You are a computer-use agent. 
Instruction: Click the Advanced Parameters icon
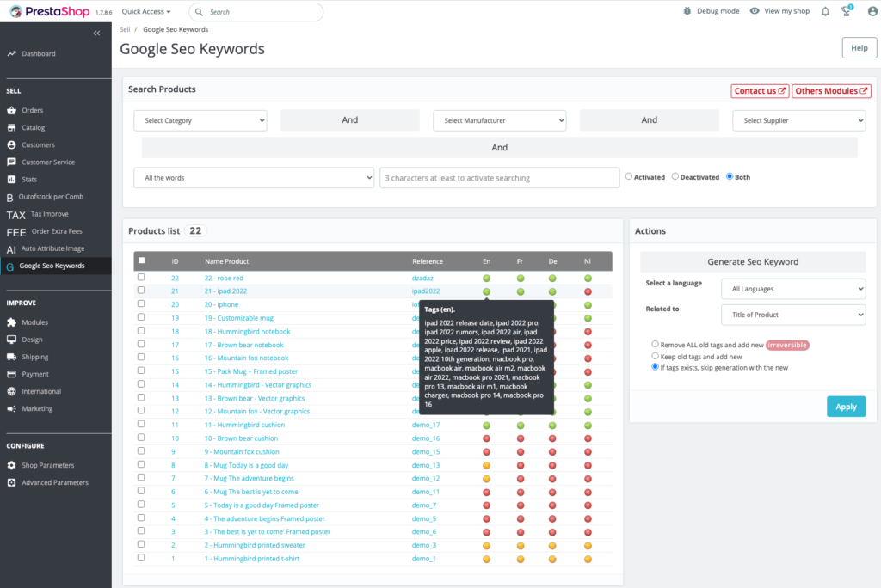point(11,482)
